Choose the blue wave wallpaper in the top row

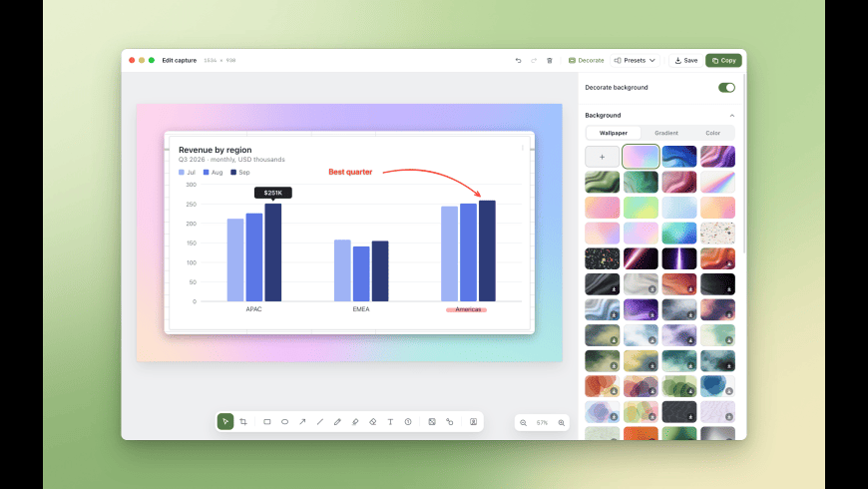point(679,157)
